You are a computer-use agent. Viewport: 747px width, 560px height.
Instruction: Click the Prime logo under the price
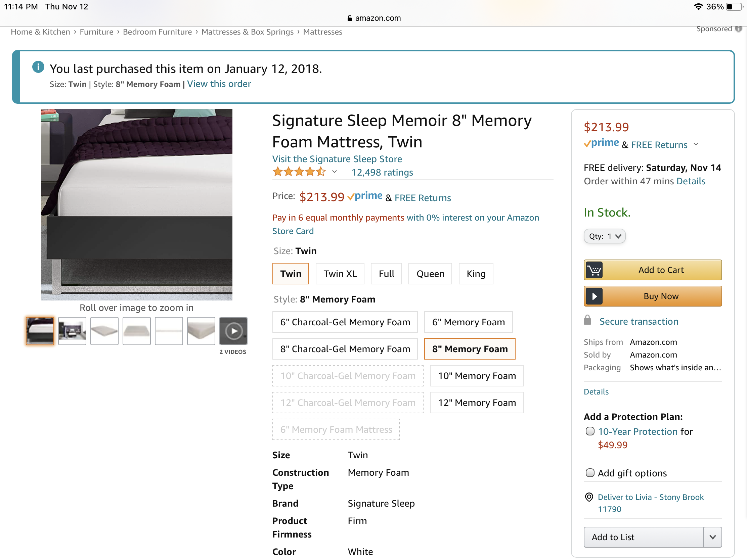(x=602, y=143)
